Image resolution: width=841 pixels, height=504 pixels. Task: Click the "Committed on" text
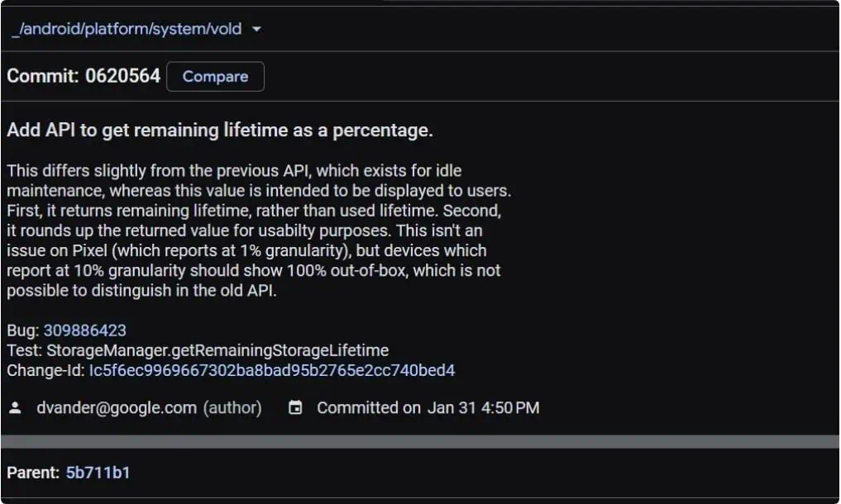pyautogui.click(x=369, y=407)
